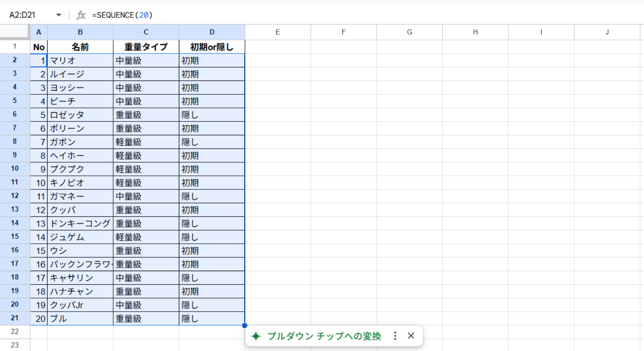Click the sparkle icon in dropdown chip suggestion

256,336
